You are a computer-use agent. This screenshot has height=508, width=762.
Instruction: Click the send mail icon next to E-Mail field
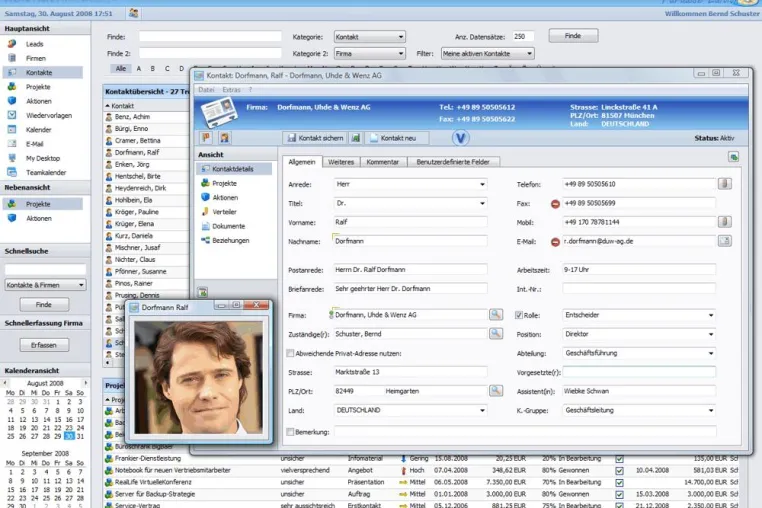tap(724, 241)
